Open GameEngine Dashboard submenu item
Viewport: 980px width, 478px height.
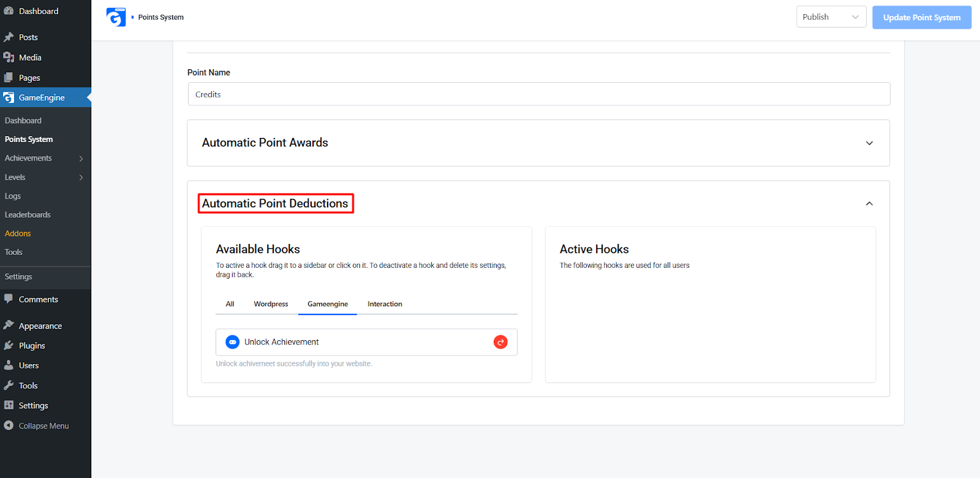[x=23, y=121]
